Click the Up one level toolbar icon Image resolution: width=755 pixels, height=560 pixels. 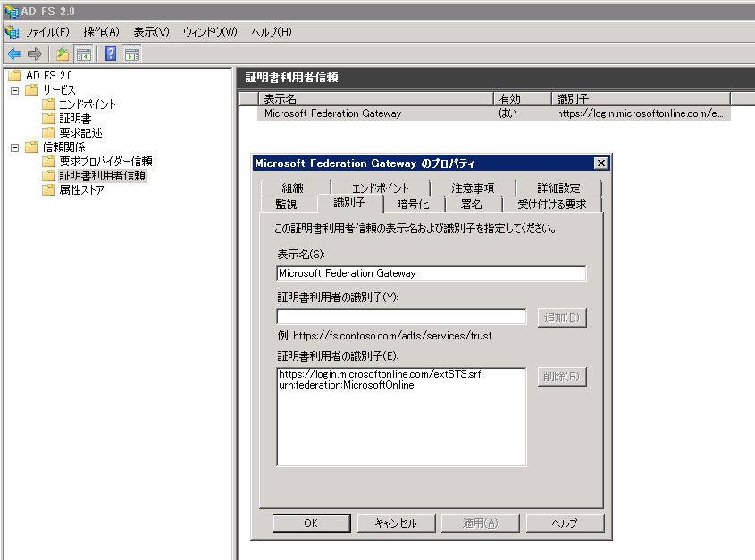63,54
